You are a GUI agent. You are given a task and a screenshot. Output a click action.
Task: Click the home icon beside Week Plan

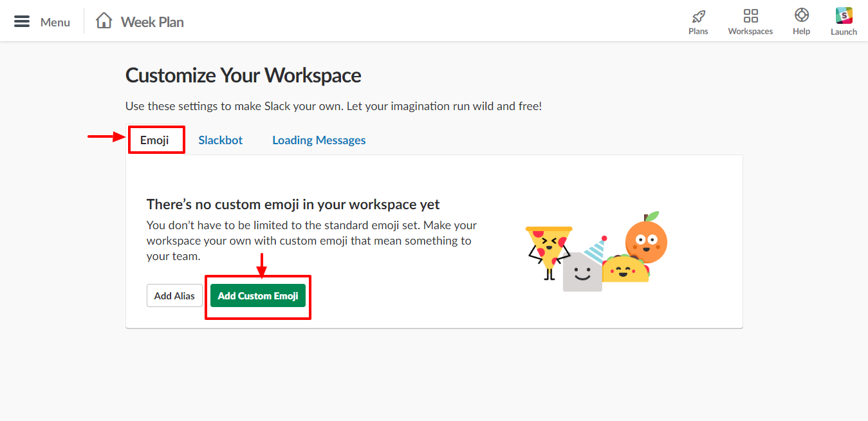pyautogui.click(x=103, y=20)
